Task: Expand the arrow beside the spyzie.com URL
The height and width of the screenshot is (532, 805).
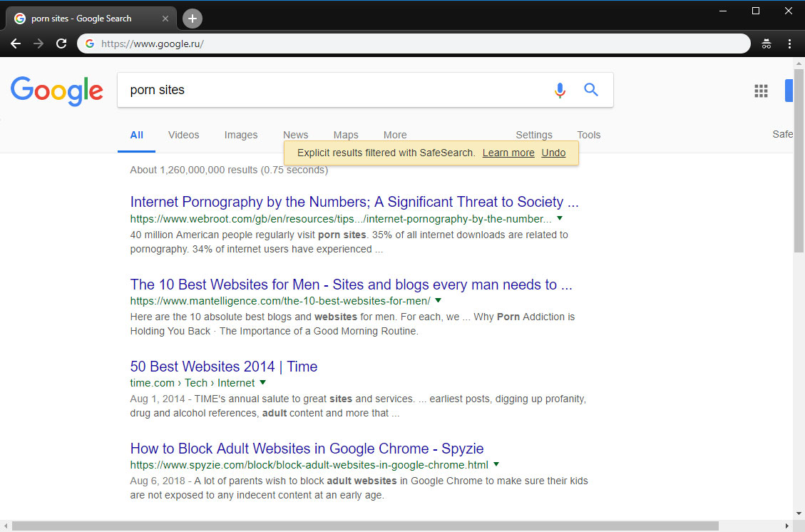Action: tap(496, 464)
